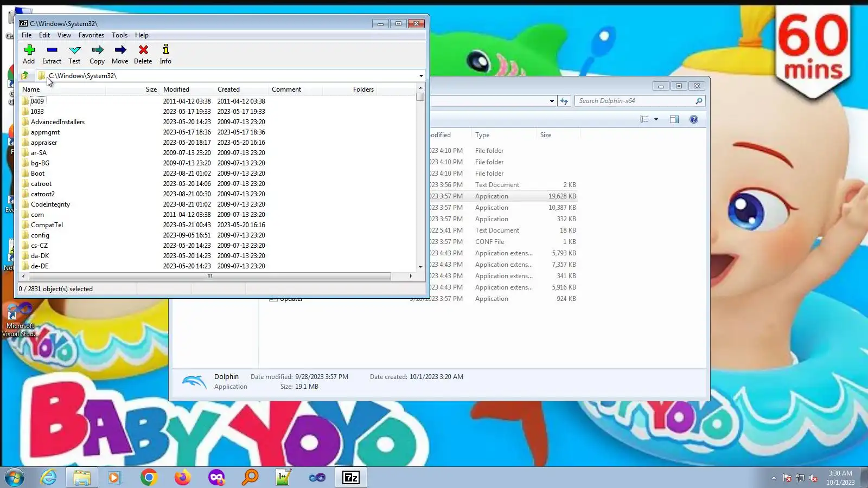Screen dimensions: 868x488
Task: Click the magnifier search app on taskbar
Action: point(250,478)
